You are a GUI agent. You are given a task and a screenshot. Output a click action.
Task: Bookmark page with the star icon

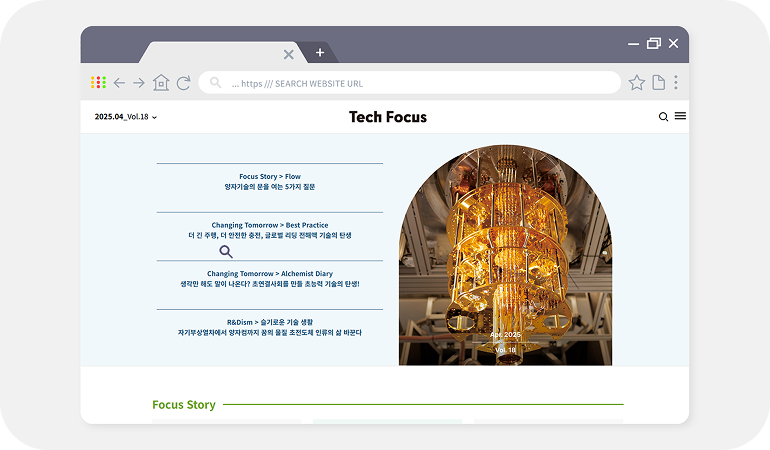tap(636, 83)
